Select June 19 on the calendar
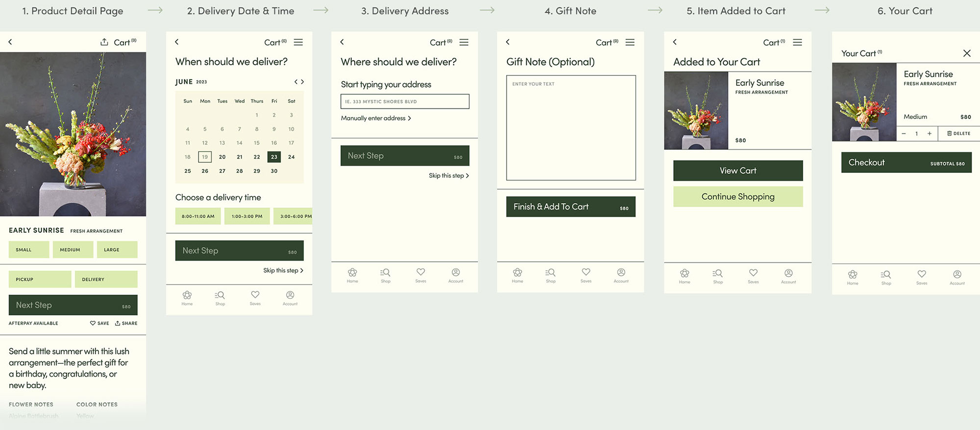This screenshot has width=980, height=430. tap(205, 157)
